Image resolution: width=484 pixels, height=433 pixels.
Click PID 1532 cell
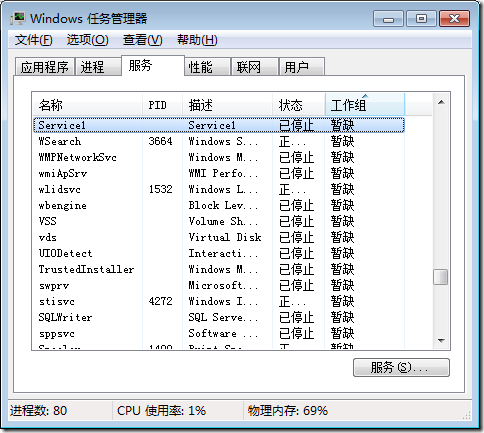[x=160, y=189]
